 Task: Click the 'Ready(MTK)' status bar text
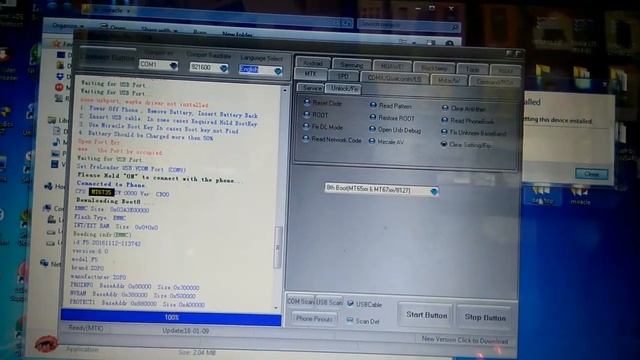point(85,327)
